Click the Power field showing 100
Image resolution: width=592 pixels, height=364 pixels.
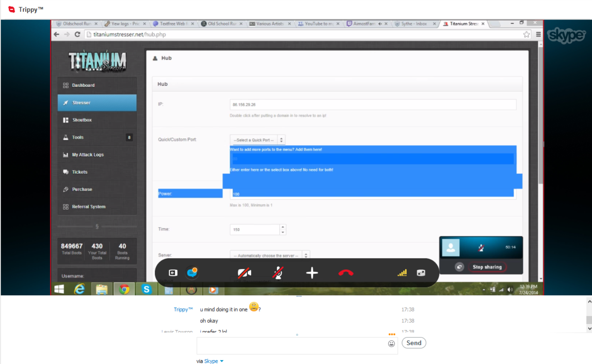[x=373, y=194]
